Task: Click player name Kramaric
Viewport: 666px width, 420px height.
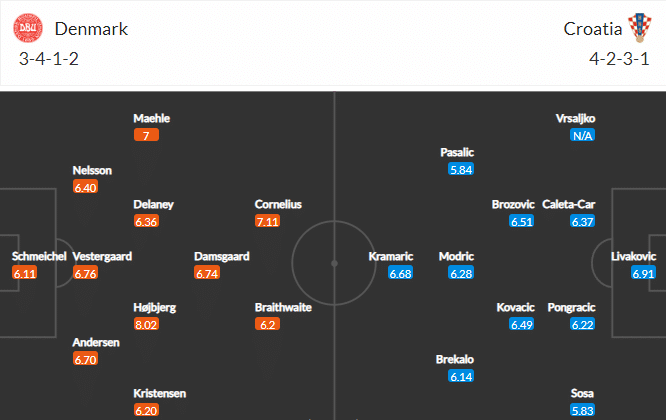Action: click(389, 256)
